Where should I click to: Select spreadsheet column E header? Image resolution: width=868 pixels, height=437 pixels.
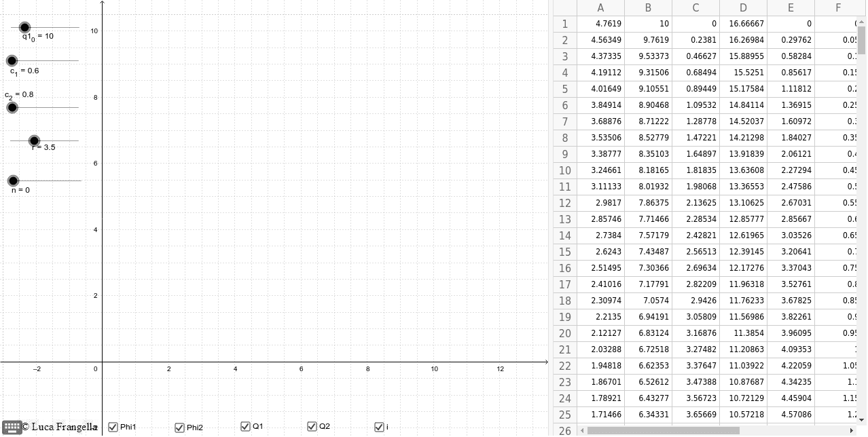[791, 7]
